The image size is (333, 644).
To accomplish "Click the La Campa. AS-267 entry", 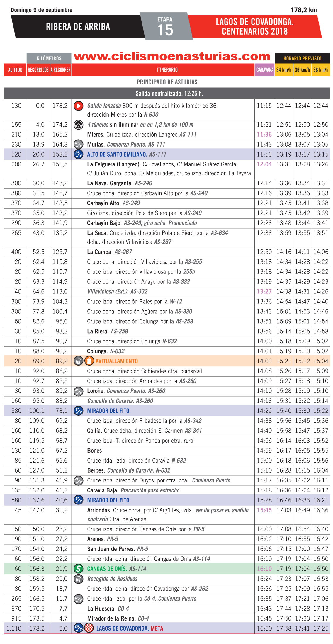I will pyautogui.click(x=109, y=252).
